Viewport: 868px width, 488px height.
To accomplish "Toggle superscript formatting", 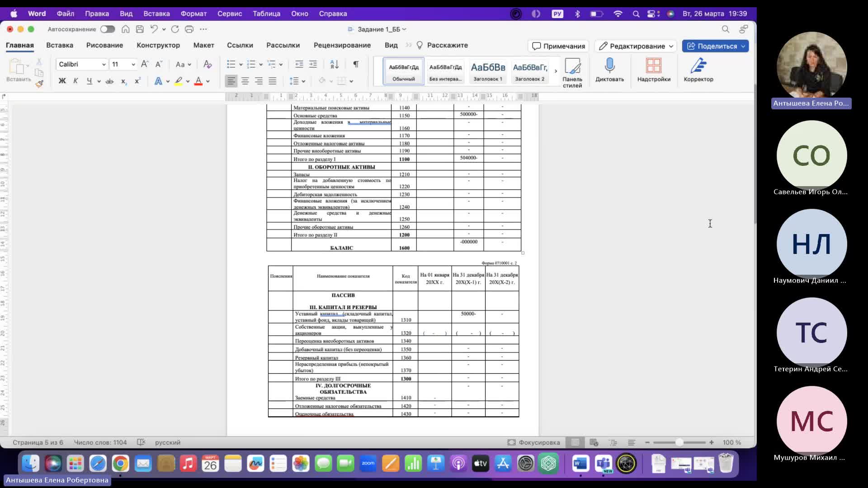I will click(137, 81).
